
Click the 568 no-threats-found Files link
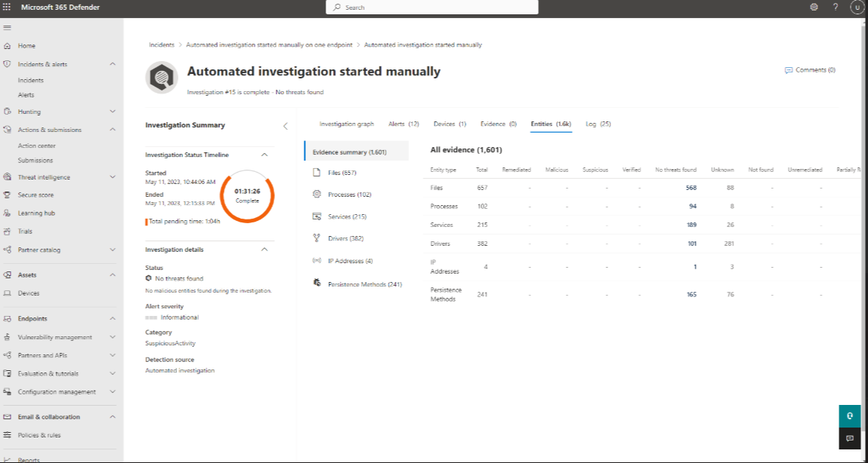691,187
